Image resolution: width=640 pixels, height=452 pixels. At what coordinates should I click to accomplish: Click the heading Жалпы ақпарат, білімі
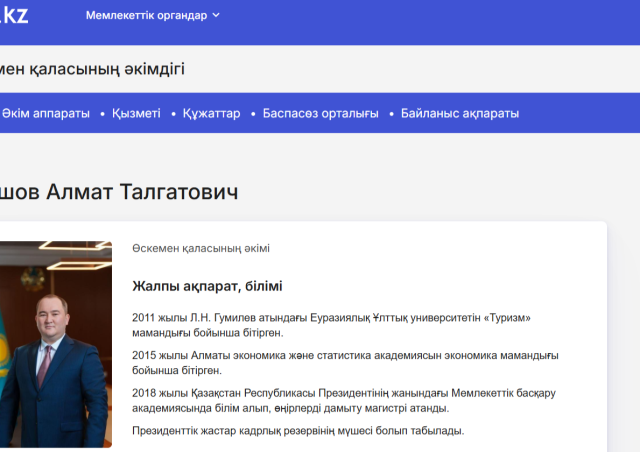coord(207,286)
